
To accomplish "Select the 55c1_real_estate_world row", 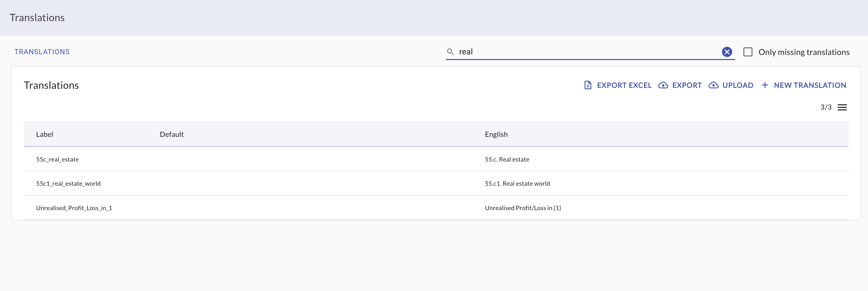I will pos(68,184).
